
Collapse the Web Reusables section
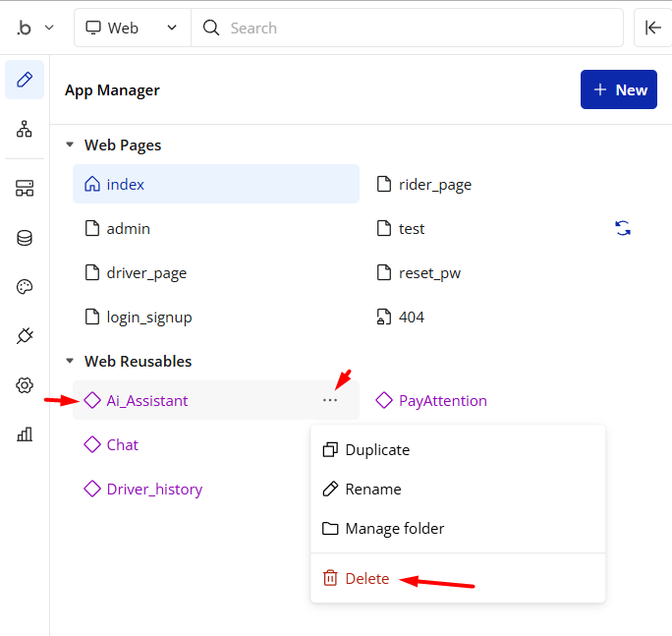(x=70, y=361)
